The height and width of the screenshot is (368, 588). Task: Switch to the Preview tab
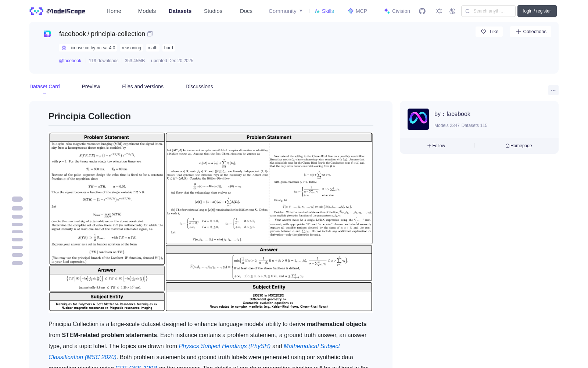pyautogui.click(x=91, y=86)
